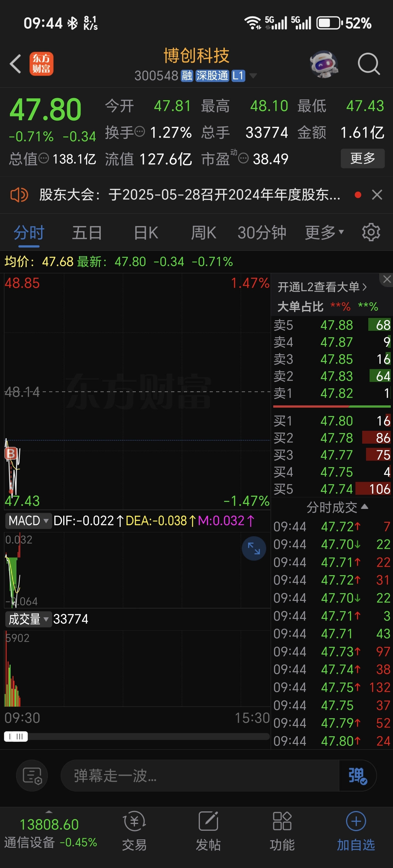This screenshot has width=393, height=868.
Task: Show 总值 info hint icon
Action: click(43, 158)
